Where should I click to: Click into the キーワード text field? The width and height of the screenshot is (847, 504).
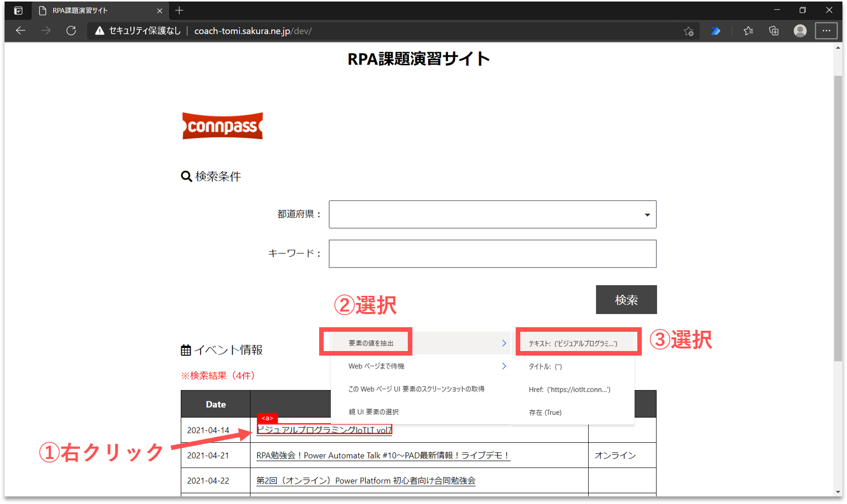(x=492, y=254)
